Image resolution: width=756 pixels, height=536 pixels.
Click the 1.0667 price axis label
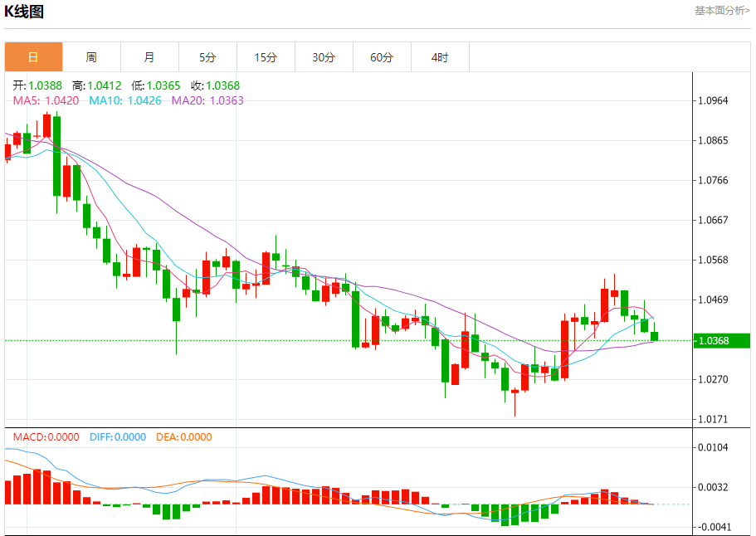click(714, 220)
